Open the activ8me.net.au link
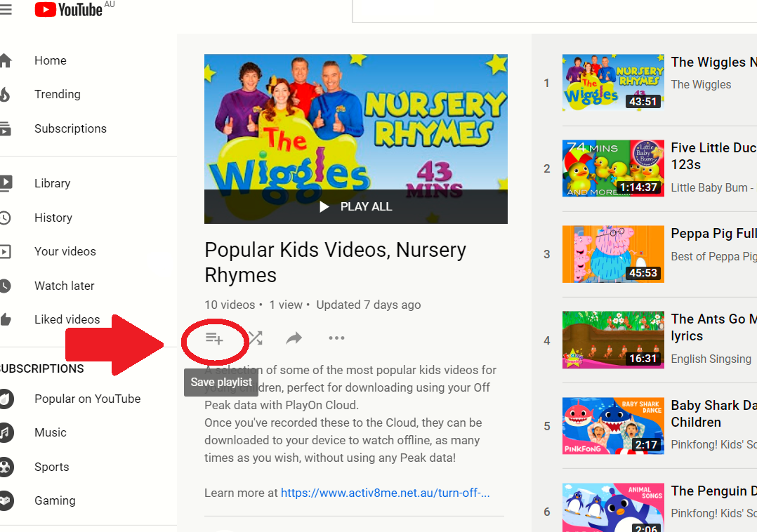 pos(386,493)
